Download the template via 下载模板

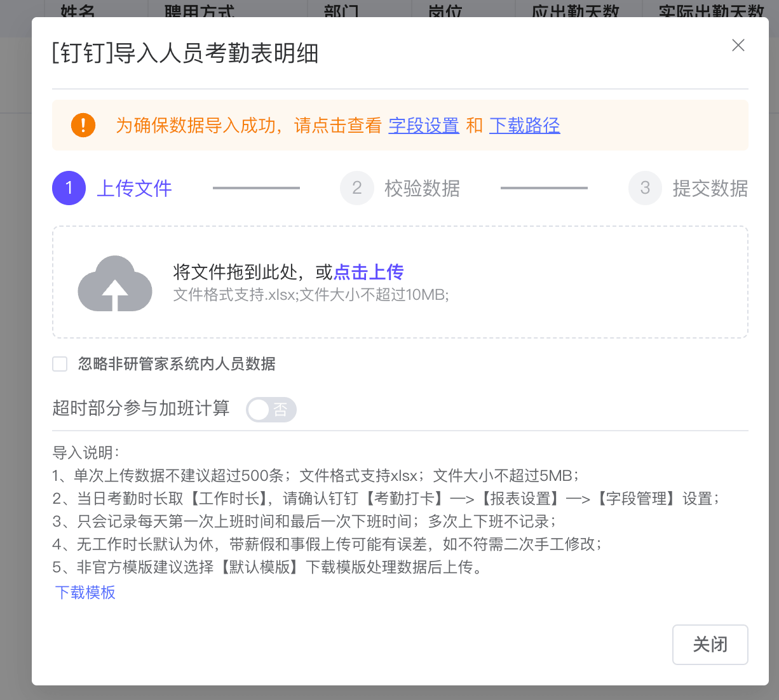tap(85, 593)
